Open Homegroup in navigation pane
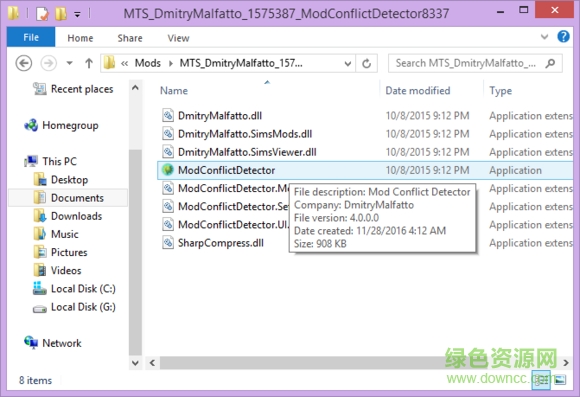 click(x=70, y=125)
